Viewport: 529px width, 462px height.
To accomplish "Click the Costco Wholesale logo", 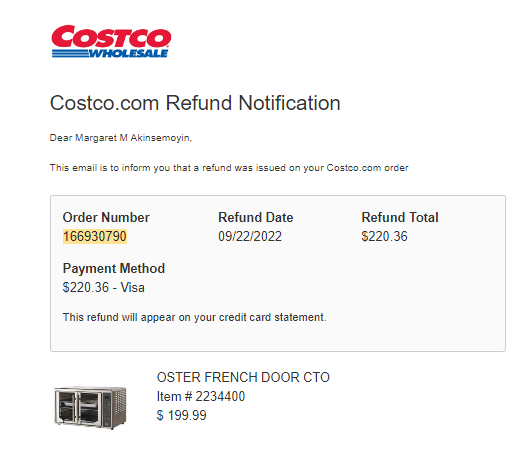I will [x=111, y=41].
